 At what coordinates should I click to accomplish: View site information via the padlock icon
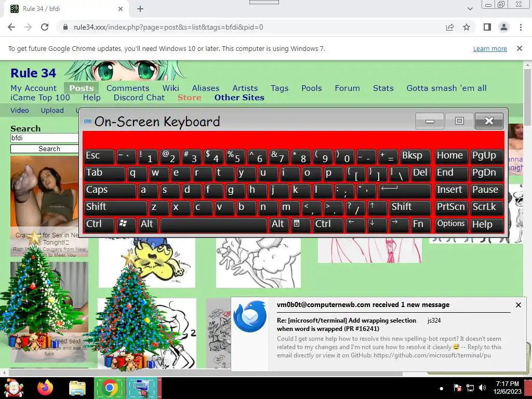tap(65, 27)
